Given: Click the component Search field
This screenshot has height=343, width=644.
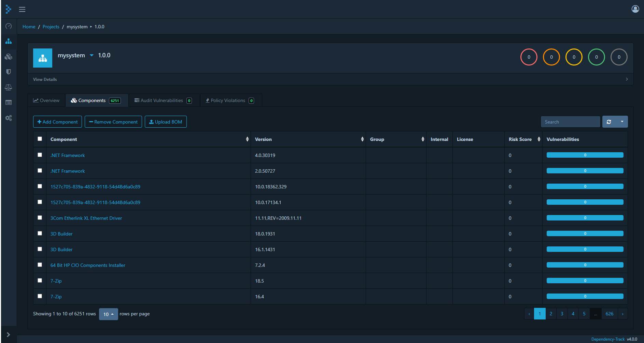Looking at the screenshot, I should pos(570,122).
